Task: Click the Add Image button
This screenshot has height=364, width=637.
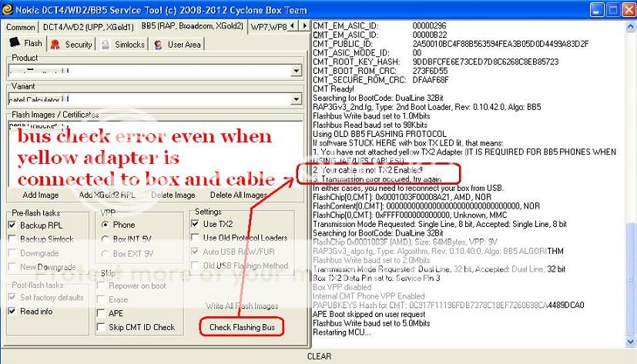Action: tap(41, 195)
